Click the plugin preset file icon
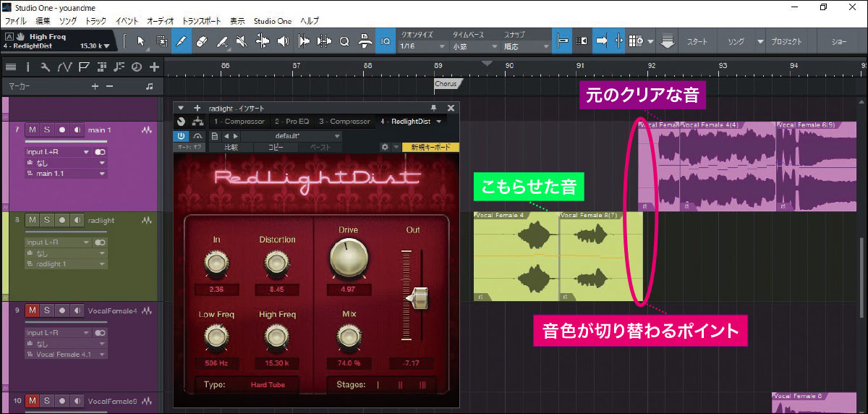868x414 pixels. (x=215, y=135)
